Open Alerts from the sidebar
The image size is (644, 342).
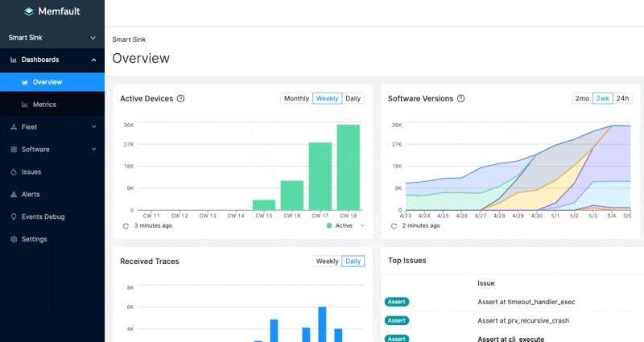point(31,195)
